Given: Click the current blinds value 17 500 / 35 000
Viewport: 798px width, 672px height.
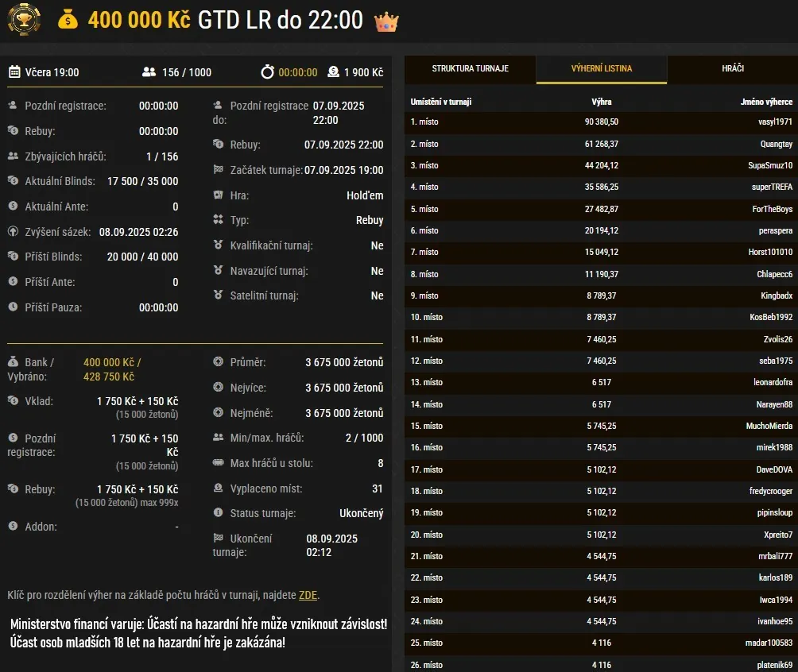Looking at the screenshot, I should [143, 181].
